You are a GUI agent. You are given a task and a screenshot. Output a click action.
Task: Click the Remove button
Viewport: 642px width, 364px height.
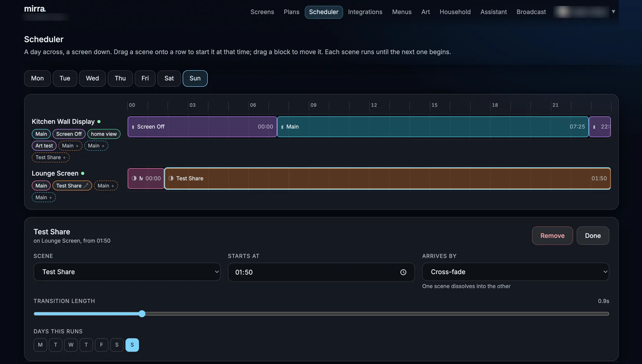click(x=552, y=236)
